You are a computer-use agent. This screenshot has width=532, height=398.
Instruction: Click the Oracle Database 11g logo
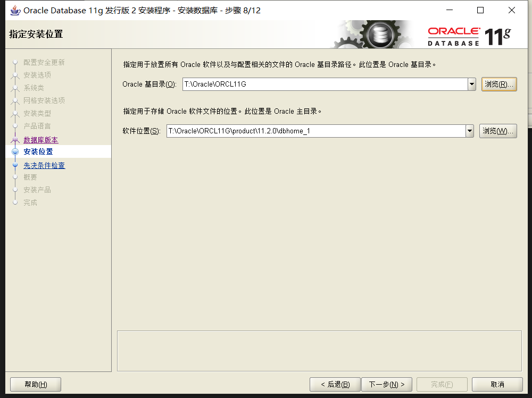pyautogui.click(x=468, y=36)
